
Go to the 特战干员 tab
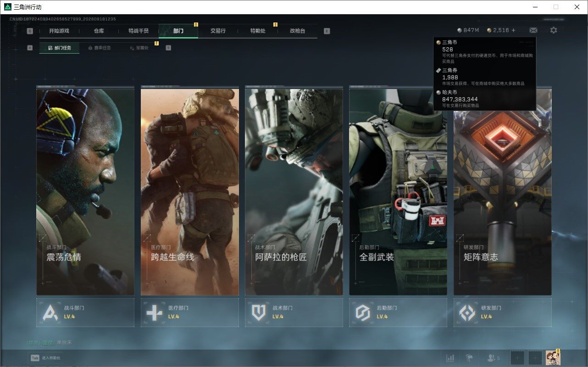coord(139,31)
